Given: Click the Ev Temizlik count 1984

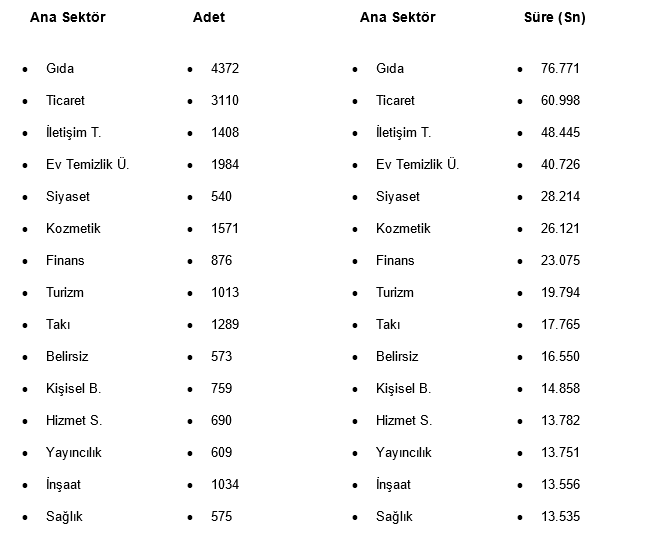Looking at the screenshot, I should pos(225,165).
